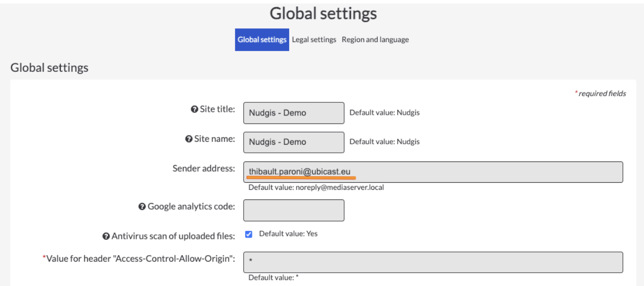Select the active Global settings tab
The width and height of the screenshot is (644, 286).
tap(262, 39)
